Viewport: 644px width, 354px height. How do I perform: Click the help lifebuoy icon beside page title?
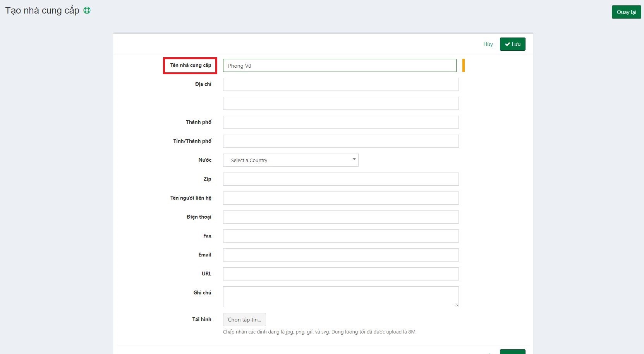tap(87, 10)
